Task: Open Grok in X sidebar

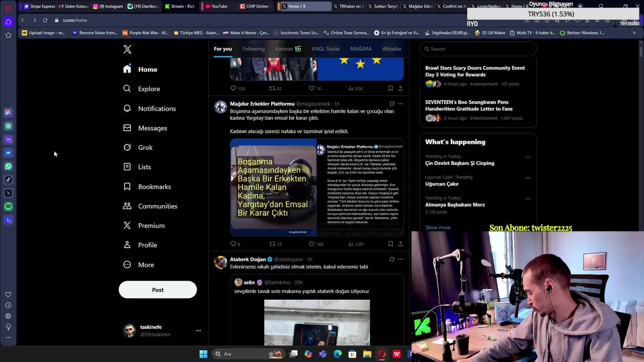Action: point(138,147)
